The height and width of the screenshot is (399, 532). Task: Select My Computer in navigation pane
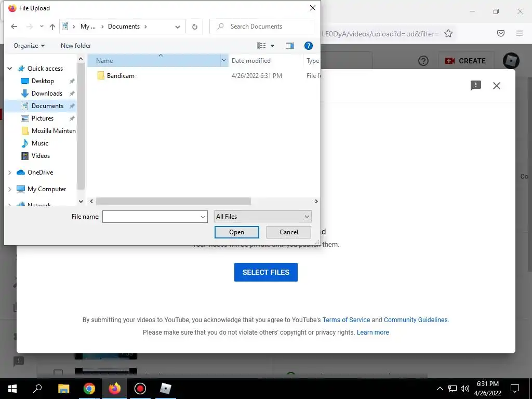coord(46,189)
